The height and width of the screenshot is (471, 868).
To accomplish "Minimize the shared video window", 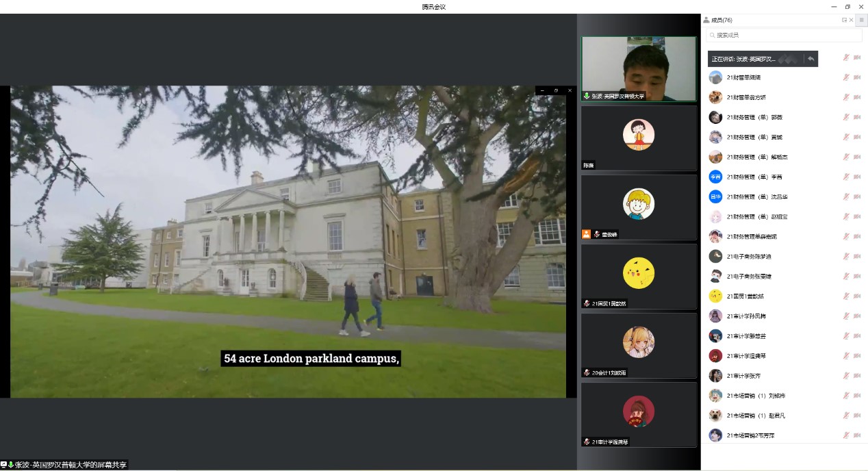I will point(542,90).
